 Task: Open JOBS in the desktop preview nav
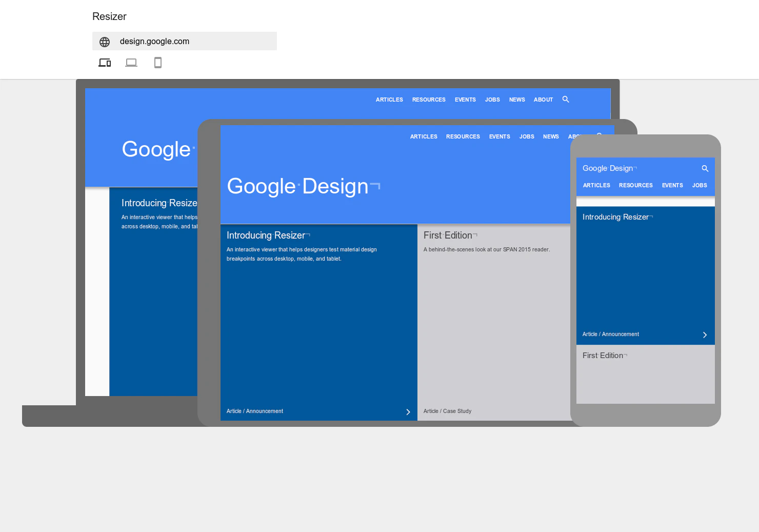492,100
